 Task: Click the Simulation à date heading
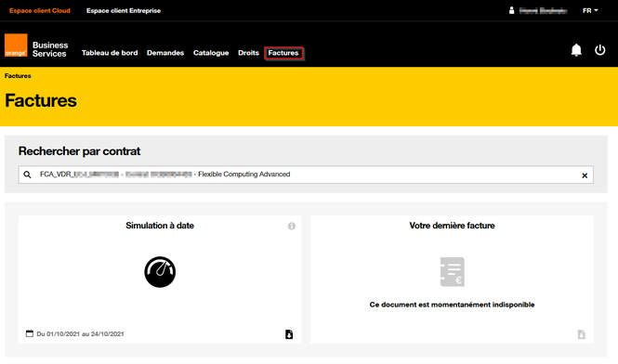pyautogui.click(x=160, y=226)
